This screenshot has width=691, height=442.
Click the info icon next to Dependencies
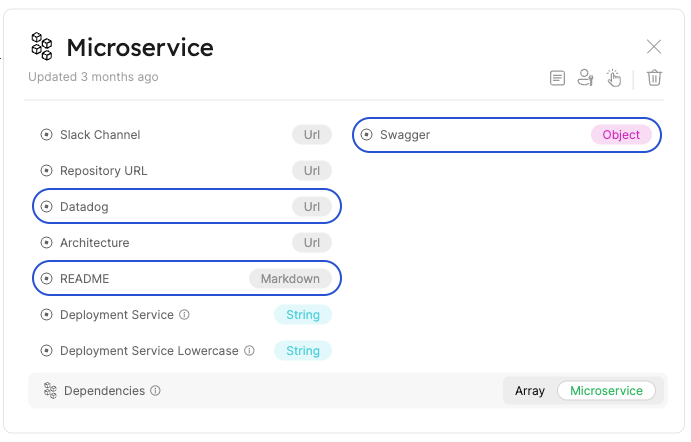(x=156, y=391)
